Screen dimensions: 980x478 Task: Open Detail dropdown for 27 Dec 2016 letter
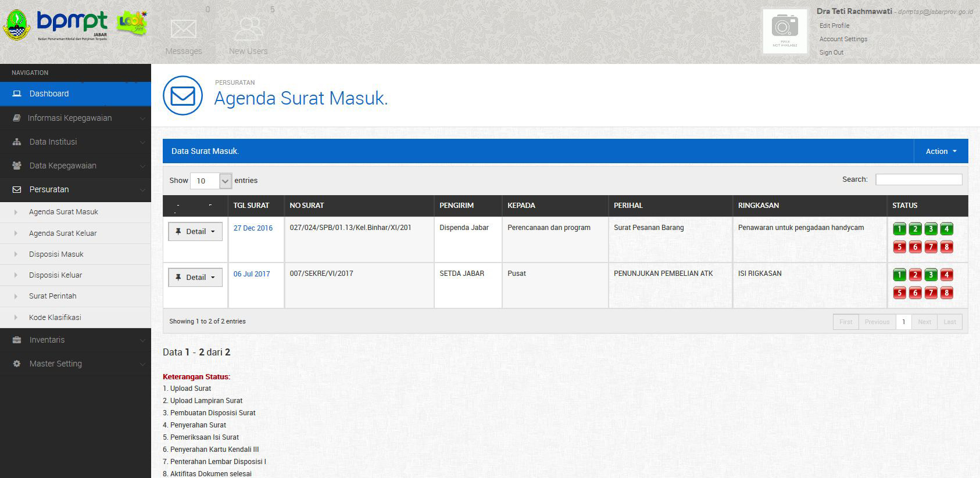(195, 231)
